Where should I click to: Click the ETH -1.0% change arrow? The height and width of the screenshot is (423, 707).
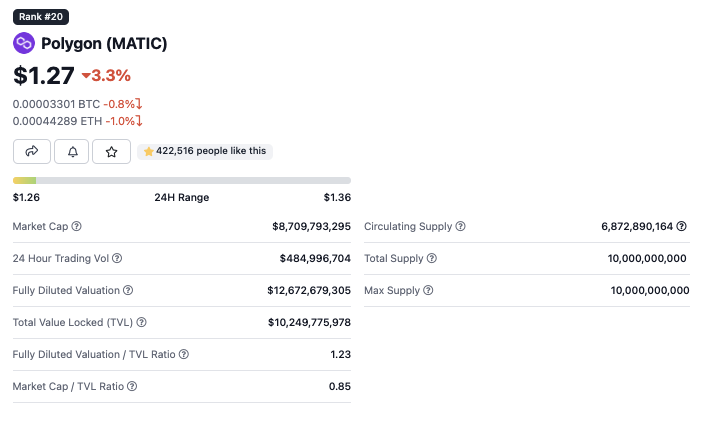click(x=139, y=121)
